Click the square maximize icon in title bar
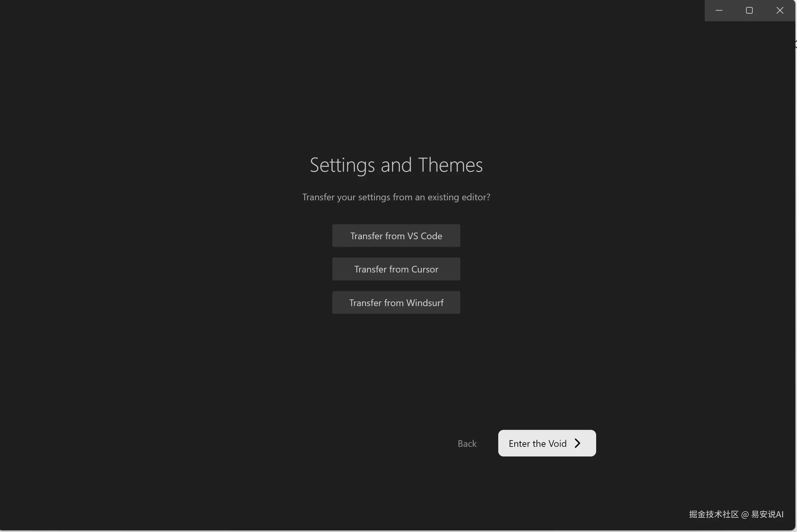797x532 pixels. [x=749, y=11]
